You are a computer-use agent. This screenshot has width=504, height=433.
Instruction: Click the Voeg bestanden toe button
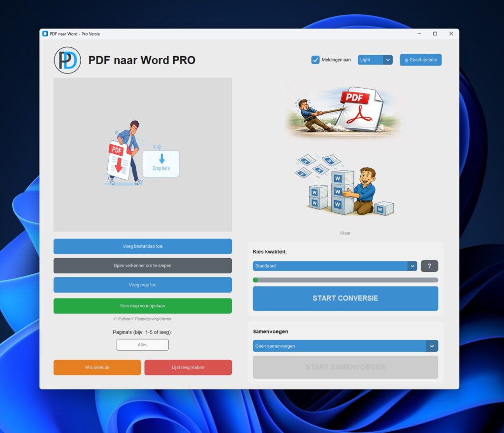[x=142, y=246]
